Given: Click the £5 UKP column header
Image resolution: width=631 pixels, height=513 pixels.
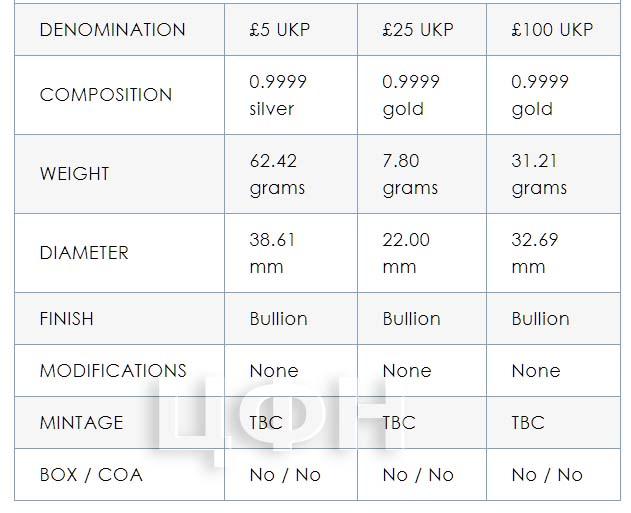Looking at the screenshot, I should click(x=291, y=29).
